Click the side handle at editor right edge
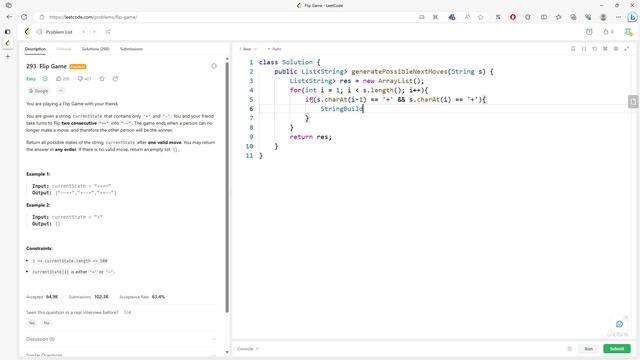 [x=633, y=101]
